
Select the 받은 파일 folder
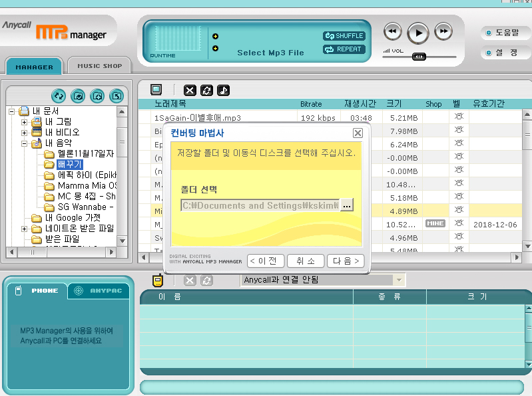click(62, 239)
